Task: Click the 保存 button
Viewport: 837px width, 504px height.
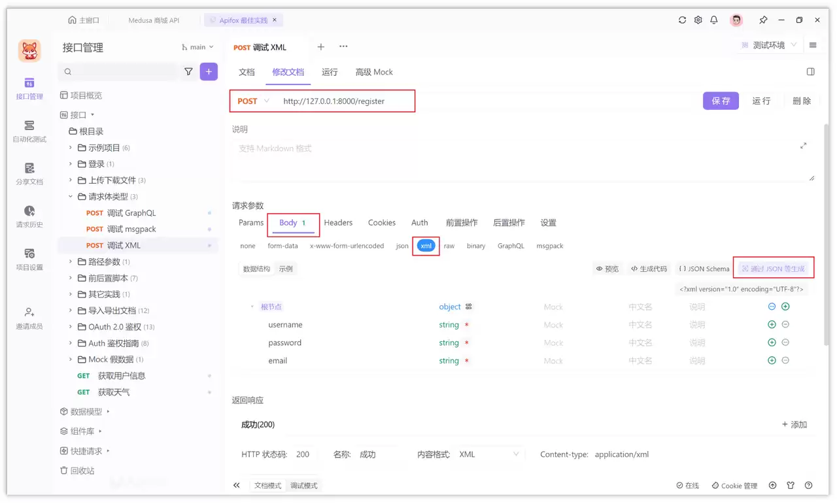Action: [721, 101]
